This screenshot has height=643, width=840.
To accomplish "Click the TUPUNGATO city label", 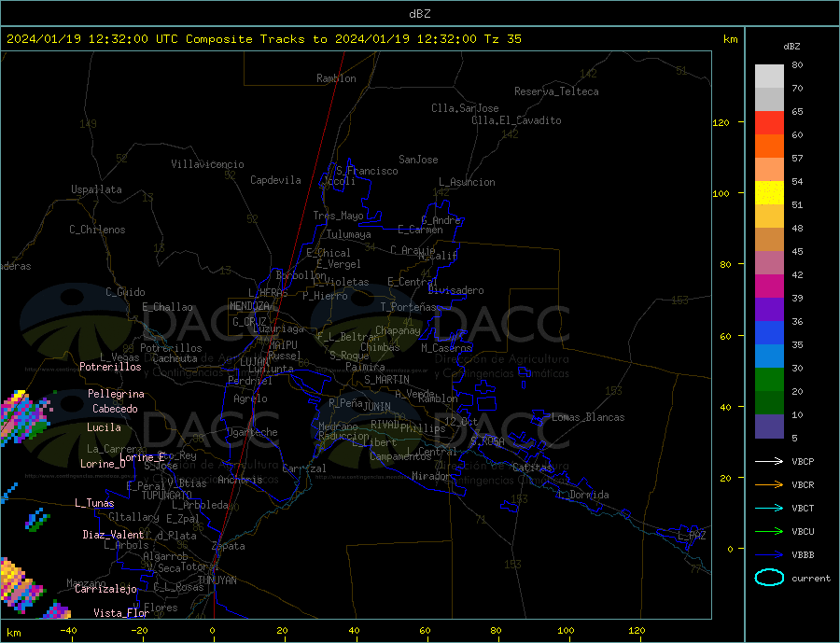I will tap(166, 496).
